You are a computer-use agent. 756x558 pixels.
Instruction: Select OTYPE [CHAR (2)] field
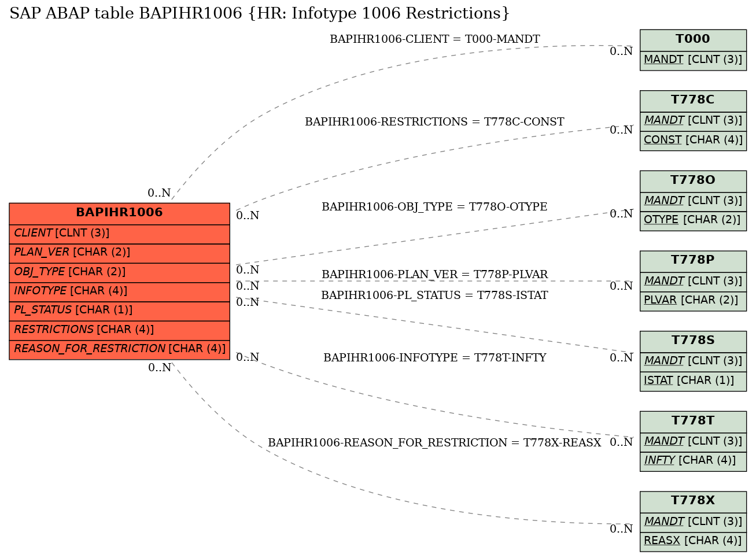(x=693, y=220)
